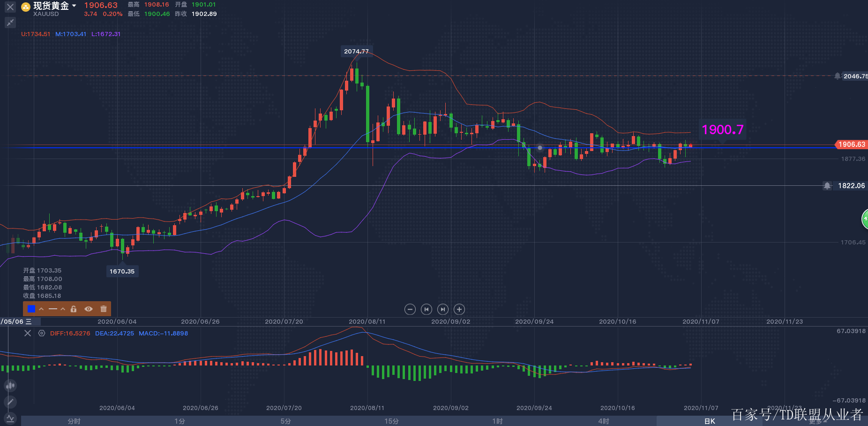The image size is (868, 426).
Task: Select the blue line color swatch
Action: 31,309
